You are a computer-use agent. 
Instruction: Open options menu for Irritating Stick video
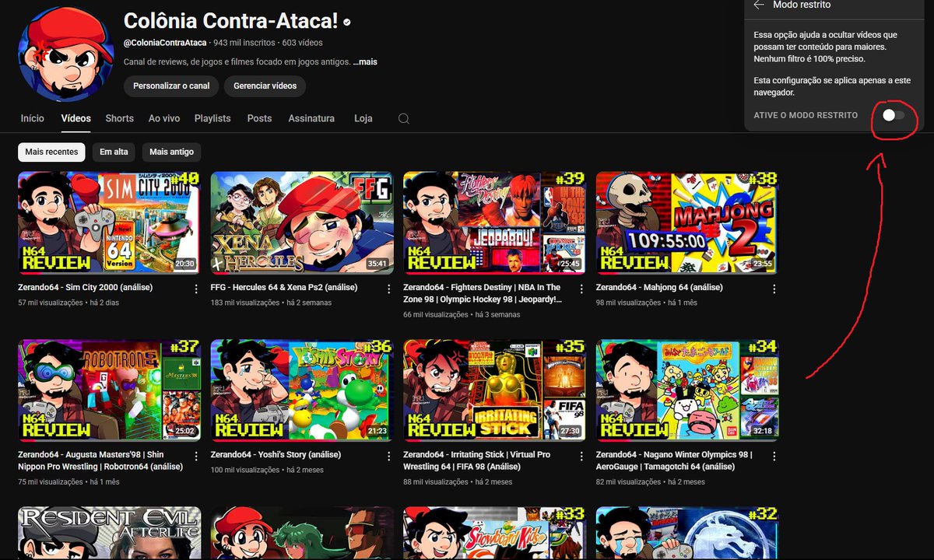[x=581, y=456]
